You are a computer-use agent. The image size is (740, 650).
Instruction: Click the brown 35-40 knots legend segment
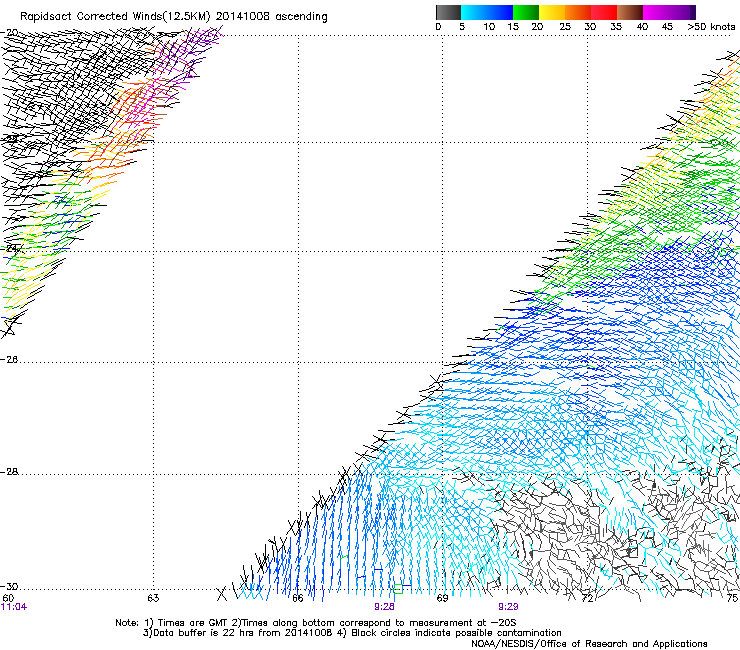click(x=630, y=12)
